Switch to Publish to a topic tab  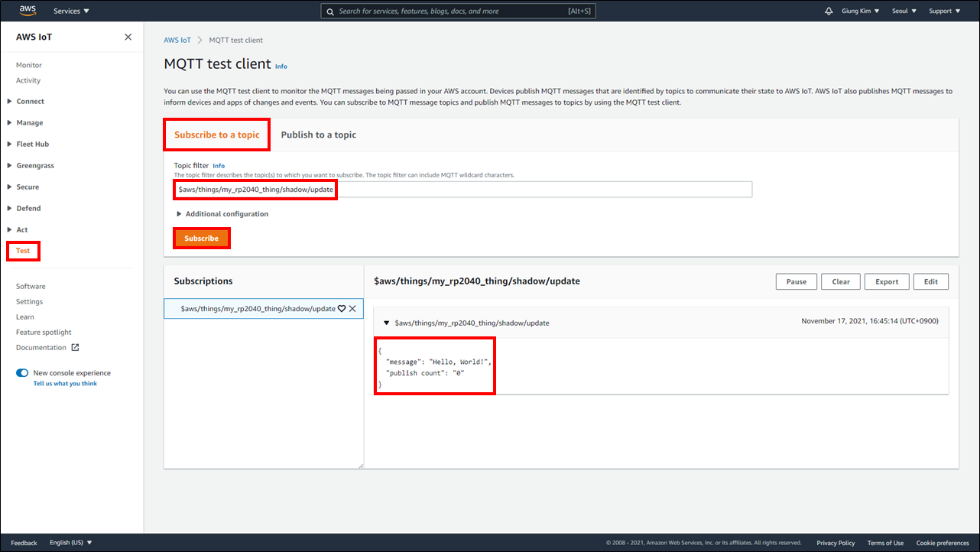point(319,135)
